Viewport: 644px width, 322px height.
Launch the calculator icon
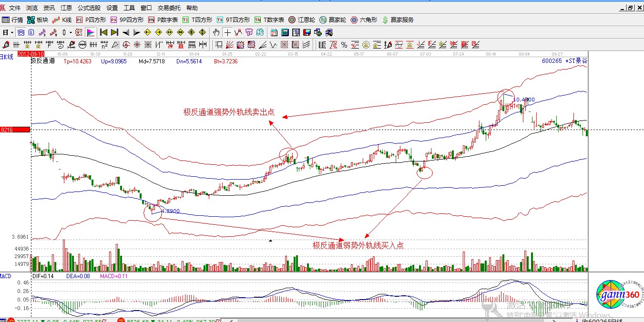[x=285, y=32]
